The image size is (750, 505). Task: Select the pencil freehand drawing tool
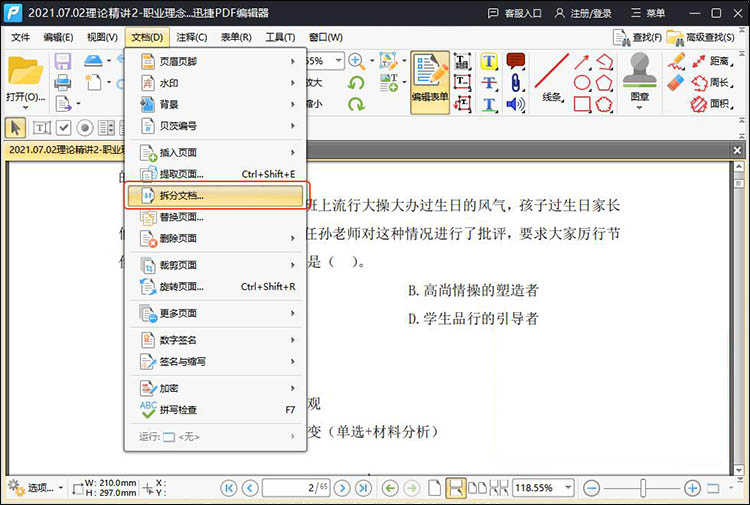click(676, 62)
